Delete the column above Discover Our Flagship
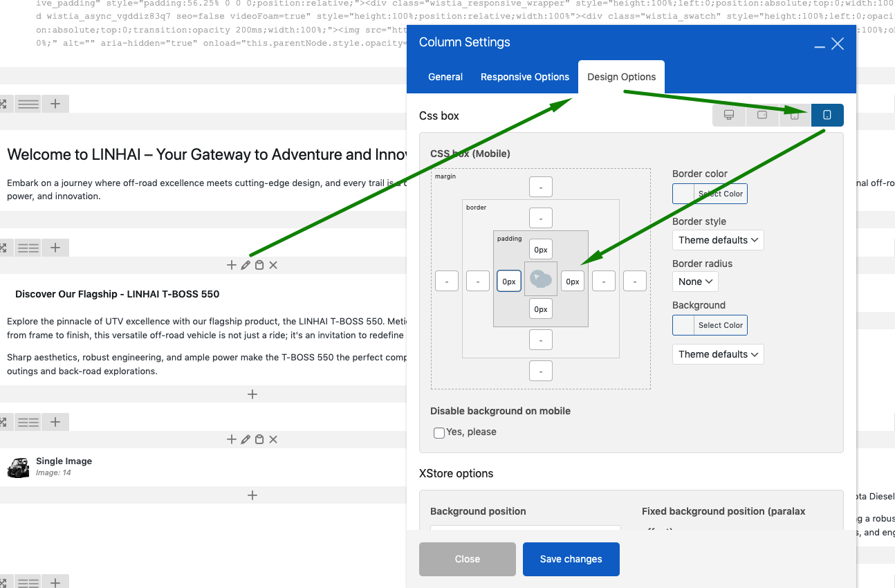This screenshot has width=895, height=588. (273, 265)
